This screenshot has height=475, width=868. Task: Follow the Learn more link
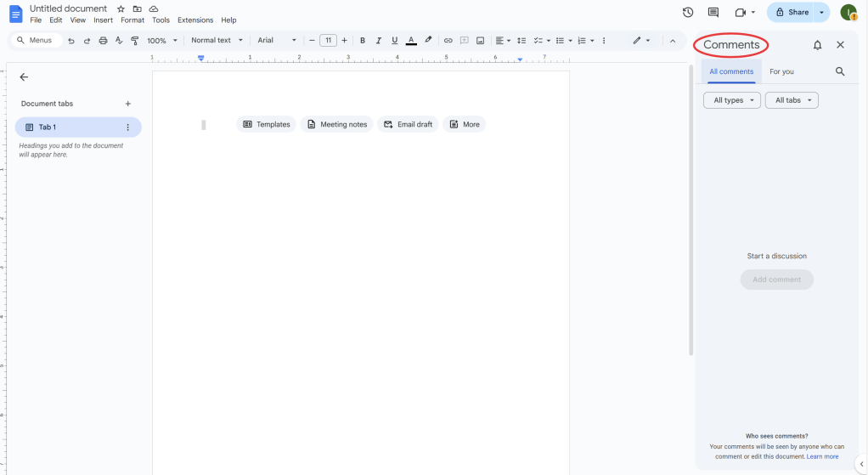coord(822,457)
